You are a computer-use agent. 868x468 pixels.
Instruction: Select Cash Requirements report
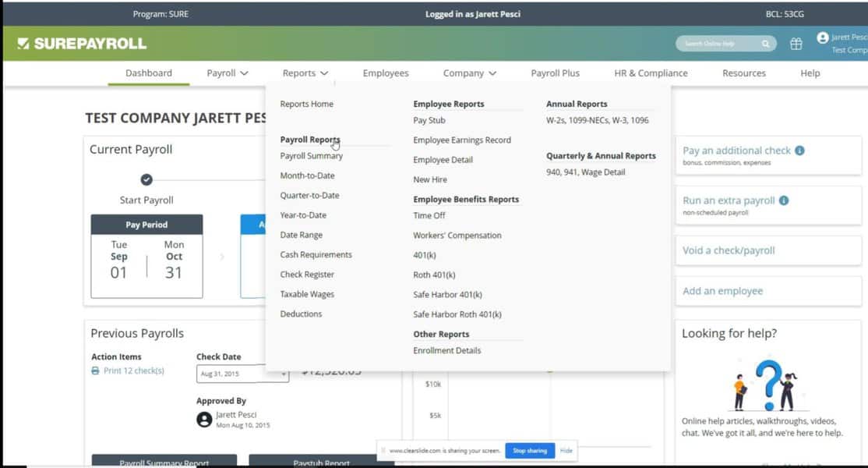point(316,255)
